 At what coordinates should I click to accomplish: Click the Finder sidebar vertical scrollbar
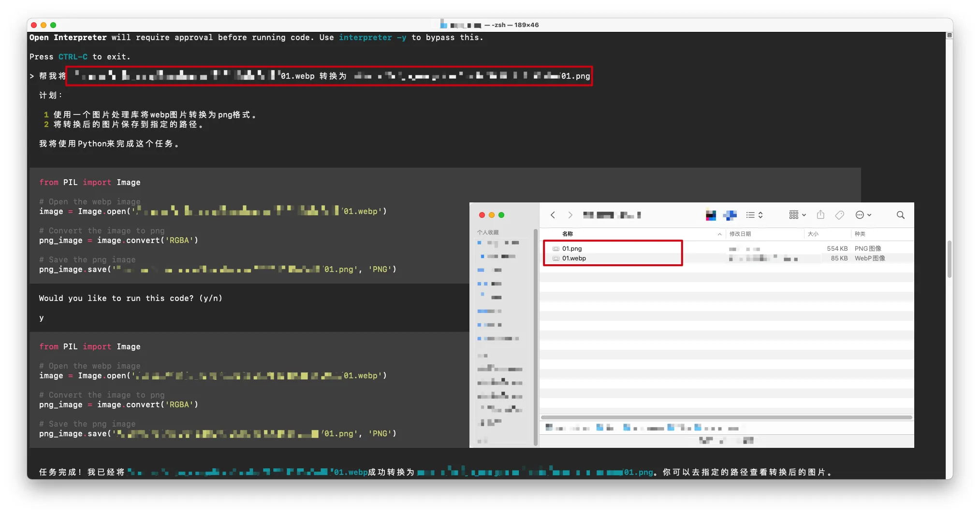[x=535, y=337]
